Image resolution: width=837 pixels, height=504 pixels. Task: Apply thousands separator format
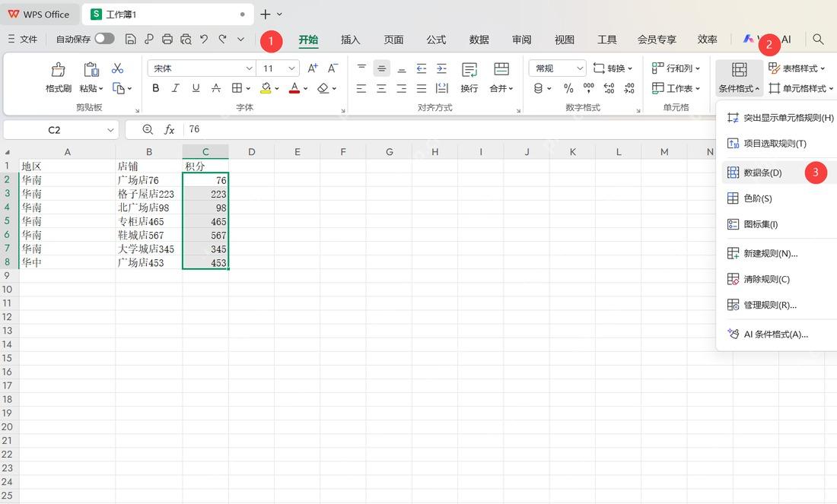pos(589,88)
